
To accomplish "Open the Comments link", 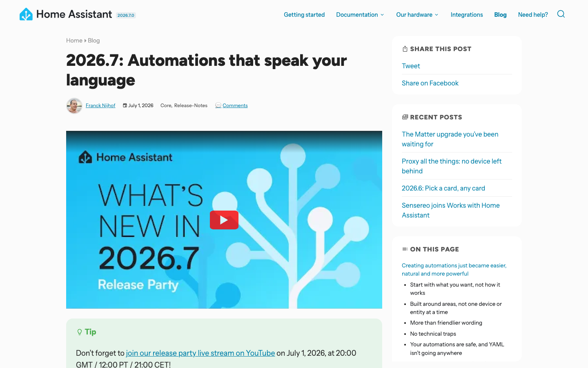I will point(235,105).
